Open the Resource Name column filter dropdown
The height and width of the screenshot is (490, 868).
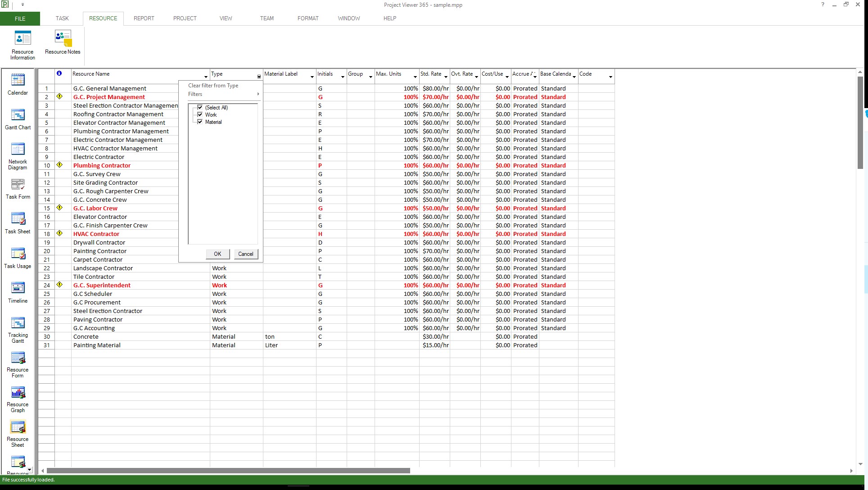pos(206,77)
